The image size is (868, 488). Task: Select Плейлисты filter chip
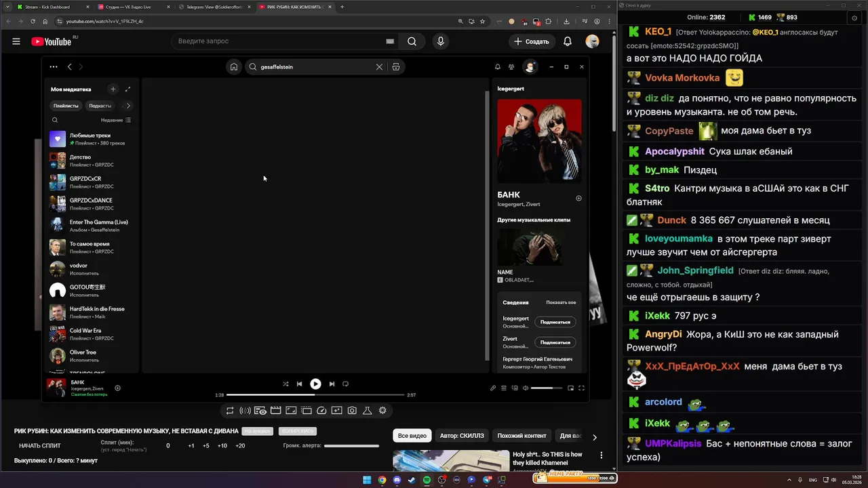click(x=66, y=106)
